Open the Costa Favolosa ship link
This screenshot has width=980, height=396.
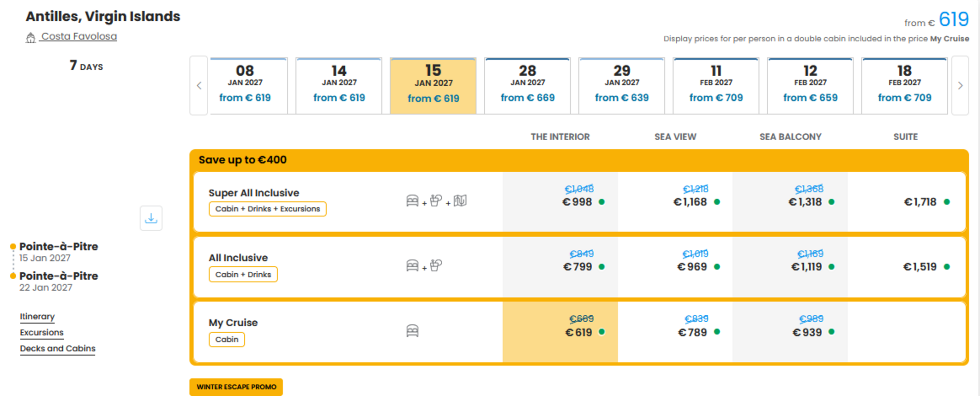point(79,37)
